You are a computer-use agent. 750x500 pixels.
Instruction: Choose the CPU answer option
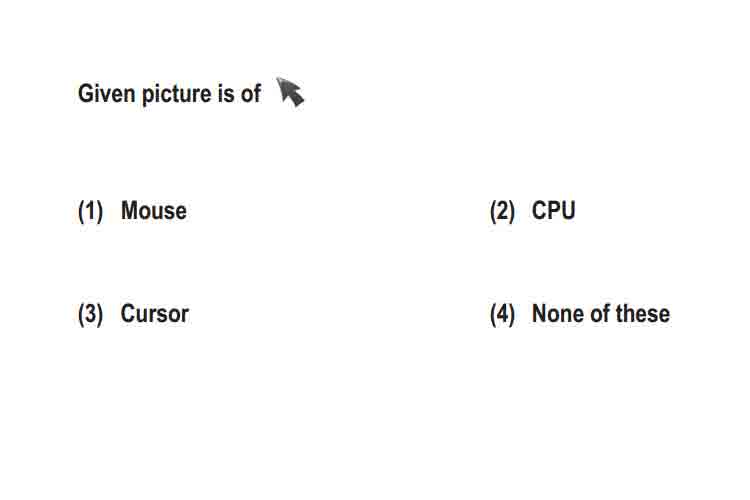pos(553,211)
